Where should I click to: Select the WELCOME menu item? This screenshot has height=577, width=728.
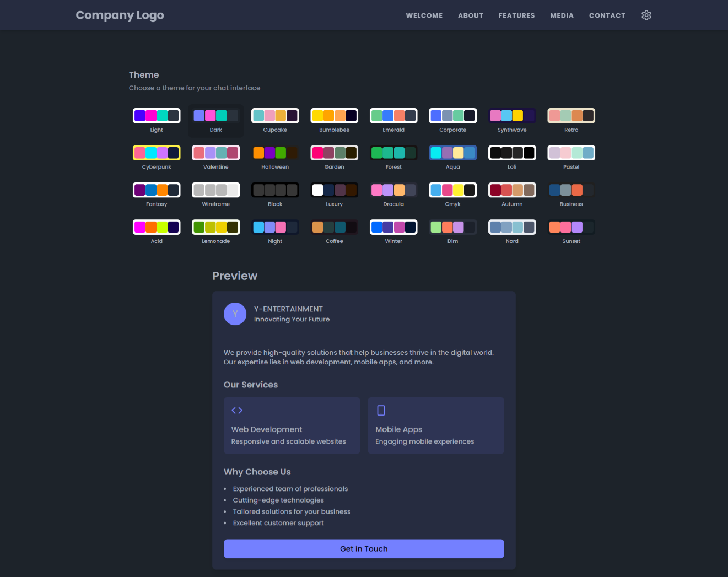point(424,15)
